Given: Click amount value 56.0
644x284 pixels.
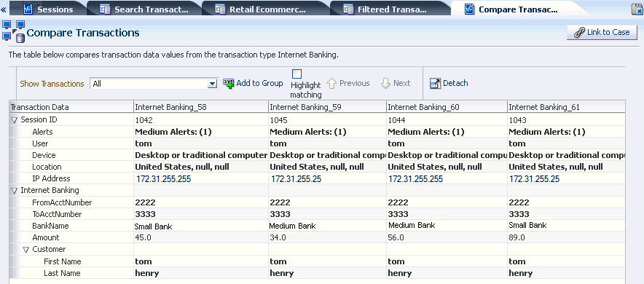Looking at the screenshot, I should [x=396, y=237].
